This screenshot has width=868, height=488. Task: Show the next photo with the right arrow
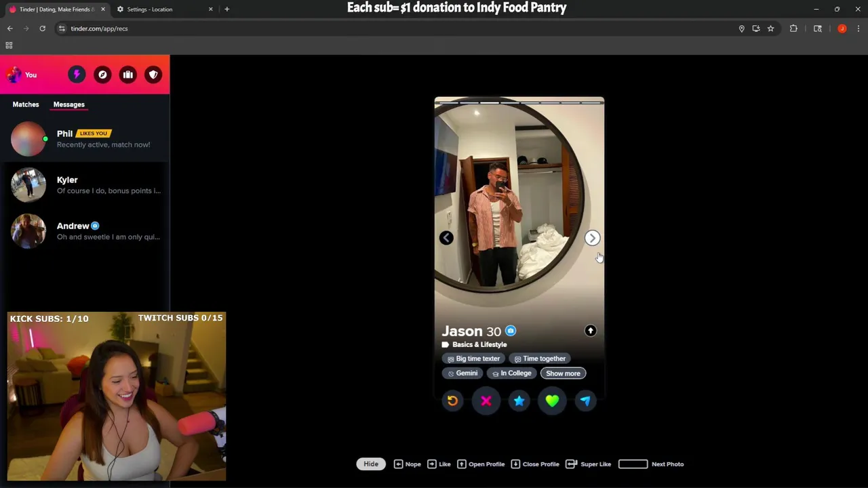[592, 238]
